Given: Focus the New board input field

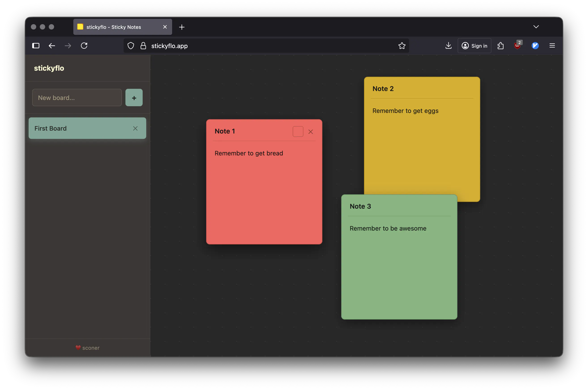Looking at the screenshot, I should 77,97.
